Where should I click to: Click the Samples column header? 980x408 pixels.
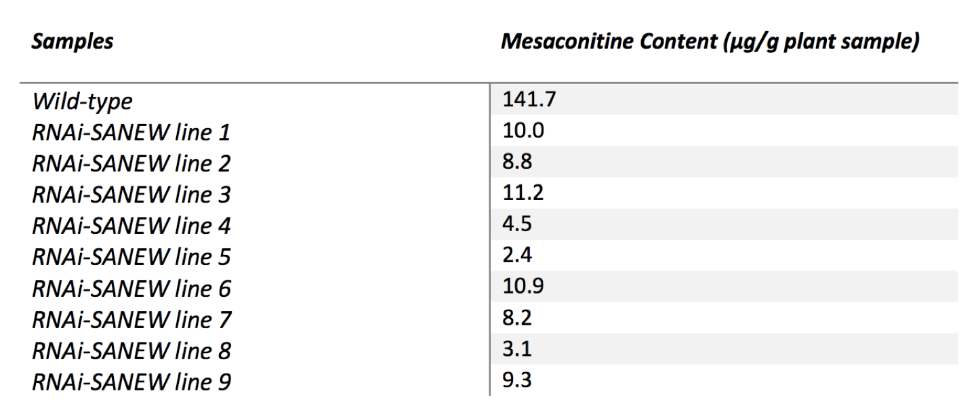click(73, 42)
